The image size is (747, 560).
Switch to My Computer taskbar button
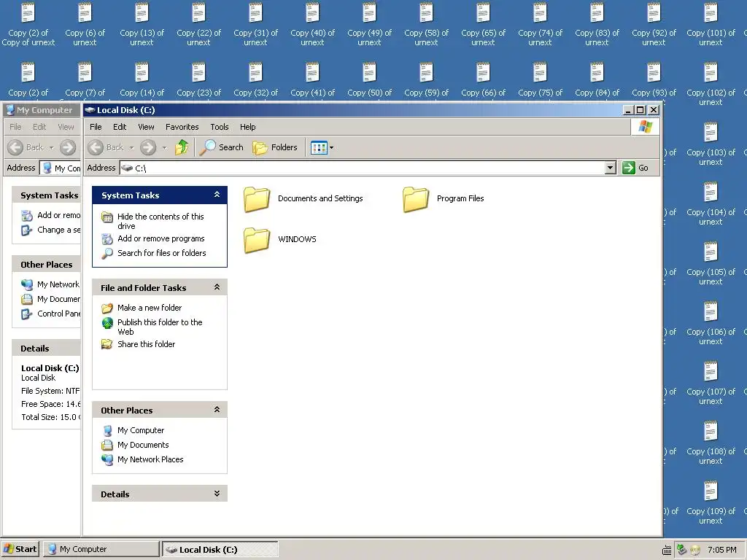pos(101,549)
